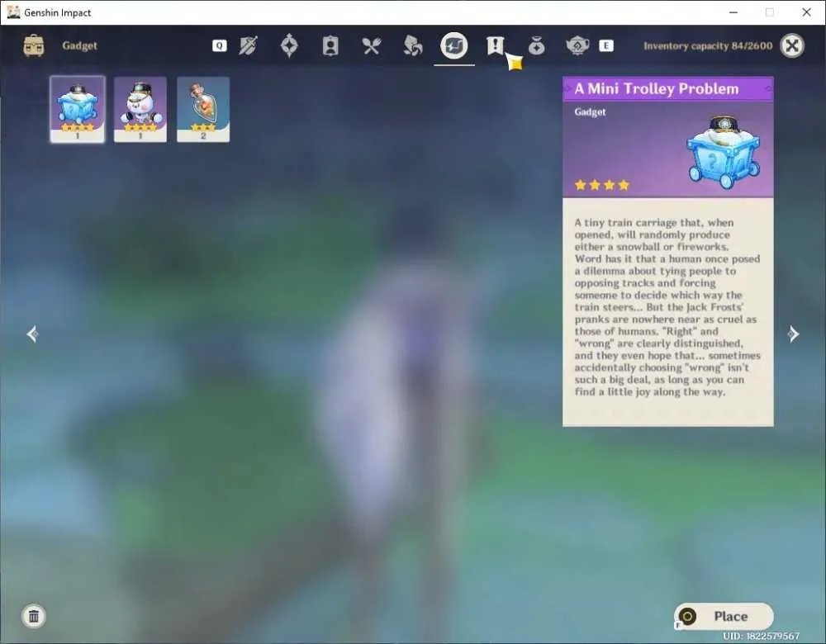The width and height of the screenshot is (826, 644).
Task: Select the Gadget inventory tab
Action: coord(454,45)
